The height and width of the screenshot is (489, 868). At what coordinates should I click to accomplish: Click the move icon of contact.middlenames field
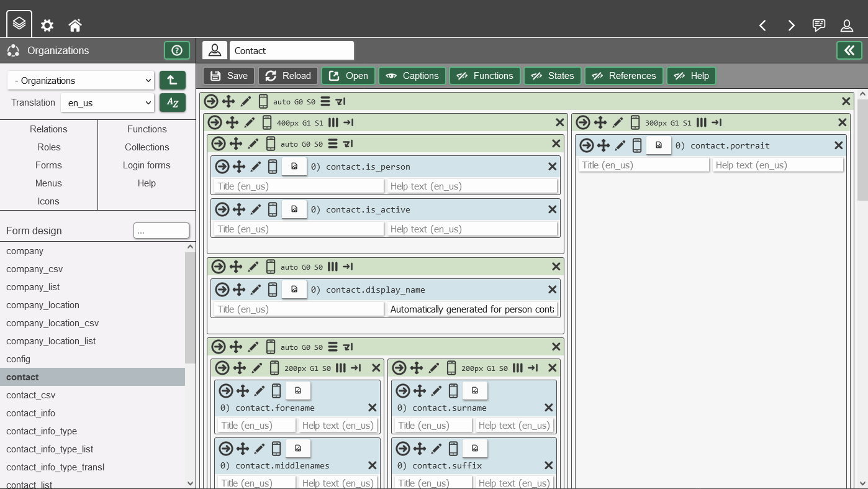point(243,449)
